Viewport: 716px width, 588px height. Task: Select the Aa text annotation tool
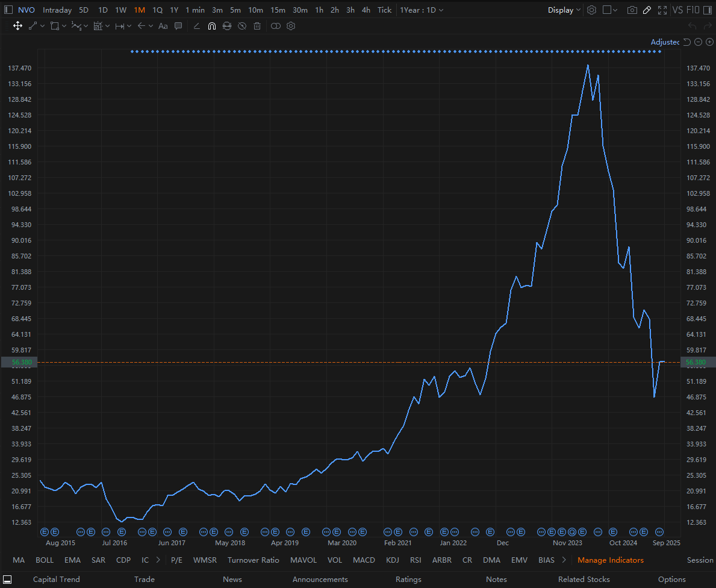click(x=163, y=26)
